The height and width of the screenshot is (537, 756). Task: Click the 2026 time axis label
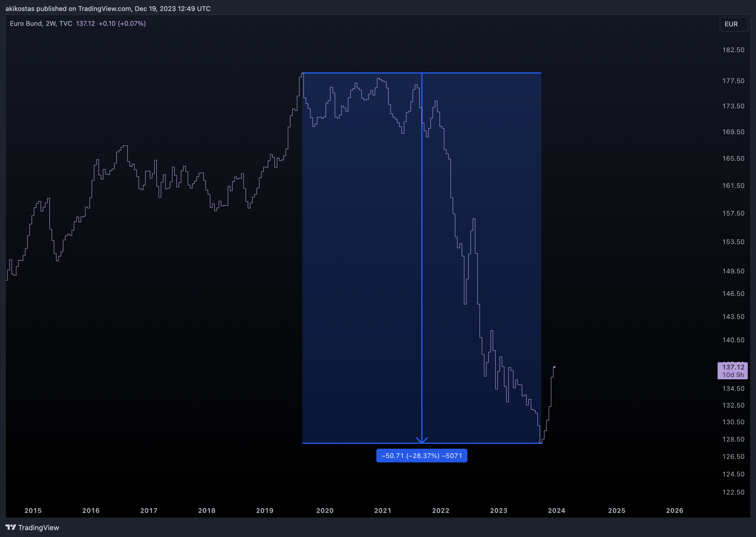pos(675,511)
